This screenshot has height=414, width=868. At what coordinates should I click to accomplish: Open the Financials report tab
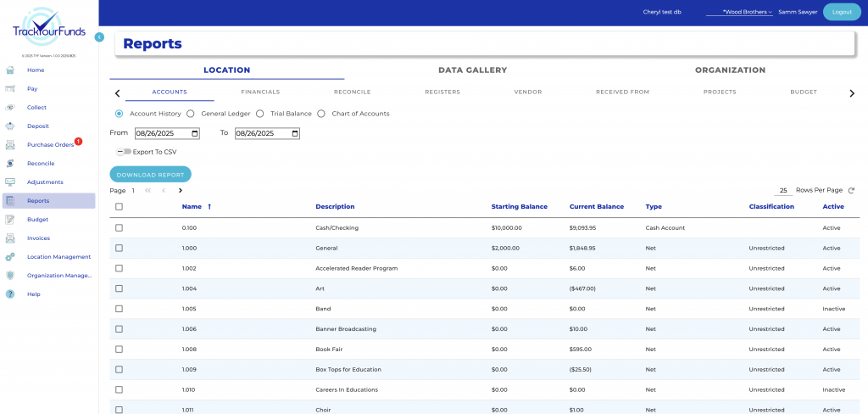pos(260,92)
